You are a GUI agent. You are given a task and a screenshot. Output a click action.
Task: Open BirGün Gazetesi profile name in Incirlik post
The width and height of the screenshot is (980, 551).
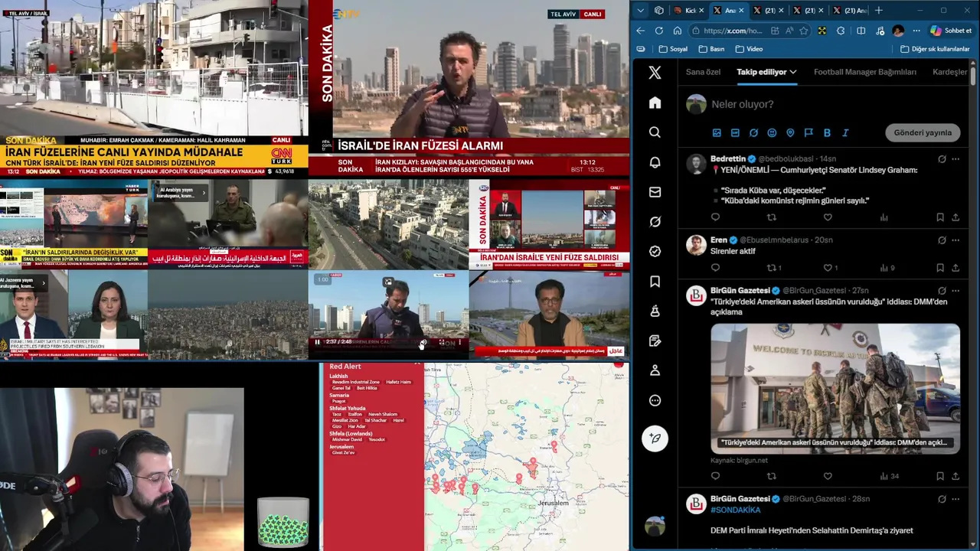(x=740, y=291)
